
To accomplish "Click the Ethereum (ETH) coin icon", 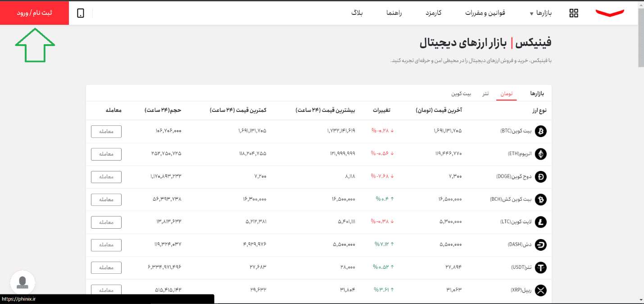I will pyautogui.click(x=540, y=154).
